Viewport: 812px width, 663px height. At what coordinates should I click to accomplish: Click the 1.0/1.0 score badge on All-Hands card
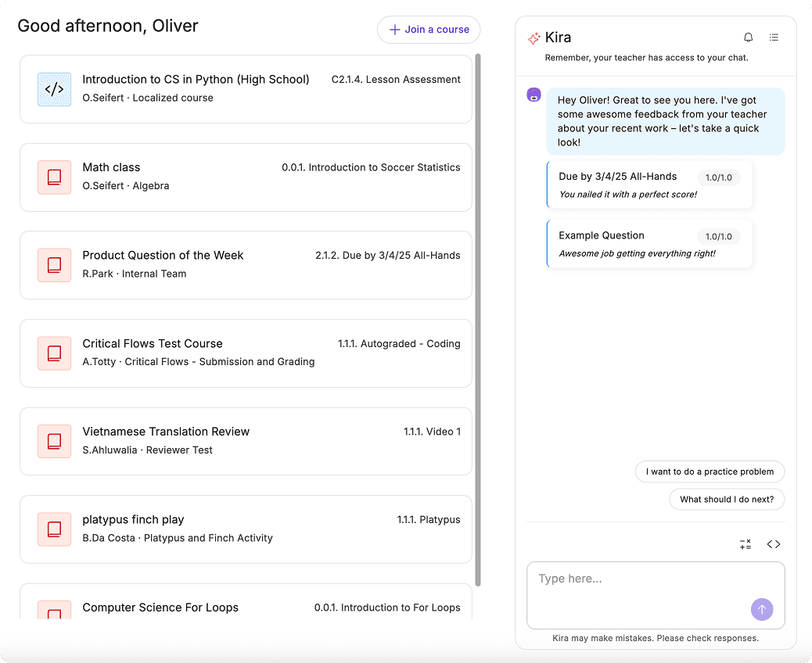(x=719, y=177)
